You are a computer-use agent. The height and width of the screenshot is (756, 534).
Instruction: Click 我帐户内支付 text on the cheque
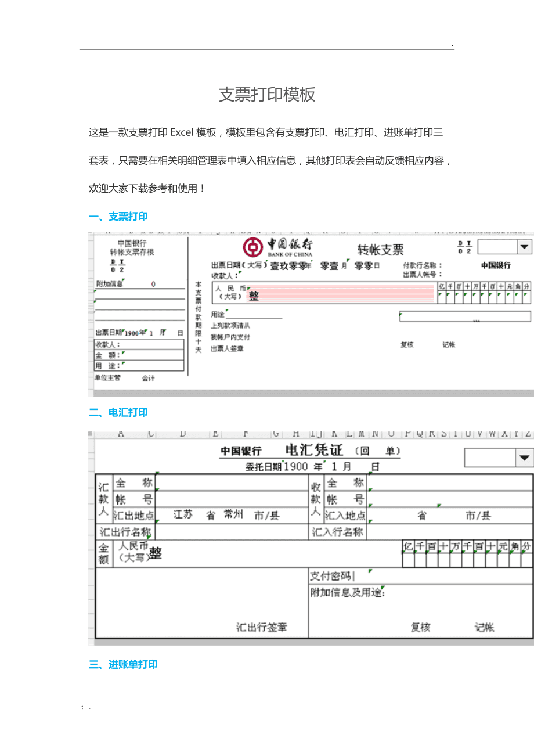[x=230, y=337]
